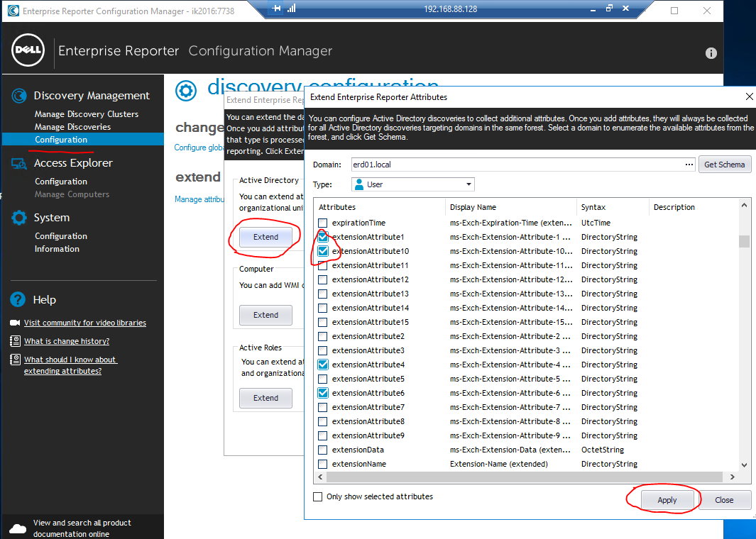Click the Discovery Management section icon

click(x=18, y=95)
